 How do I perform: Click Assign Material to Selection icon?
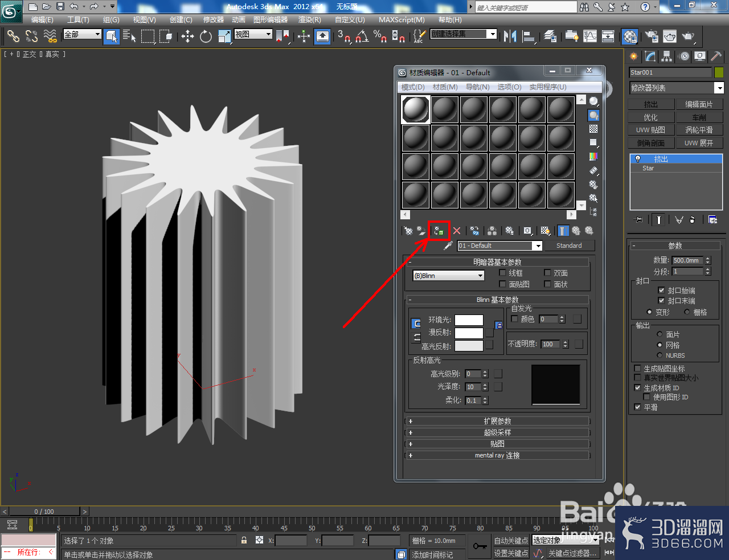click(x=439, y=231)
